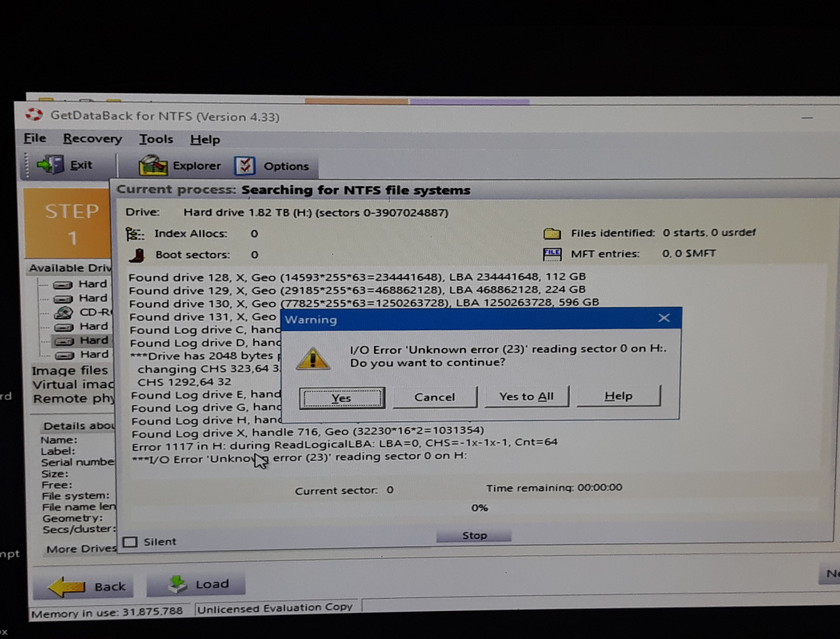840x639 pixels.
Task: Click the Exit toolbar icon
Action: (x=50, y=165)
